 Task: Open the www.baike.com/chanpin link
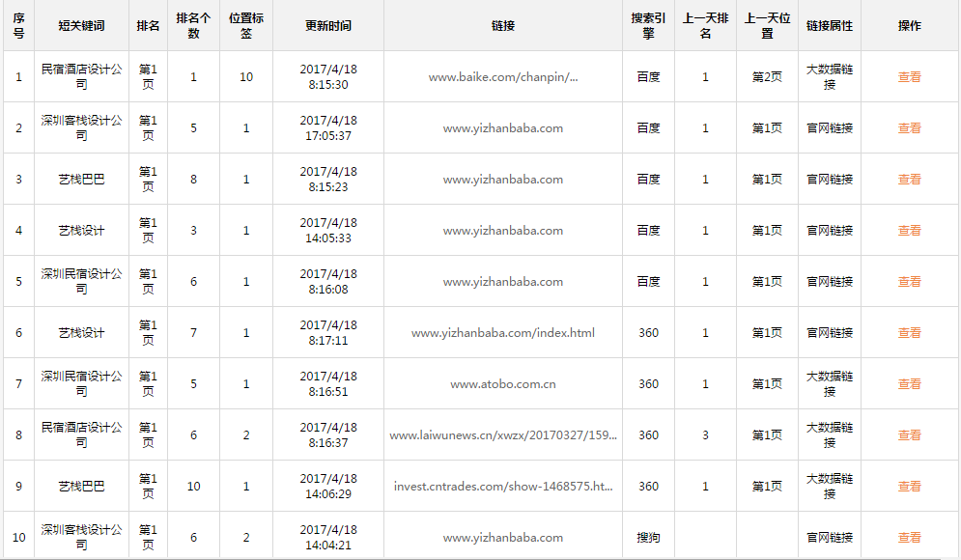tap(502, 77)
